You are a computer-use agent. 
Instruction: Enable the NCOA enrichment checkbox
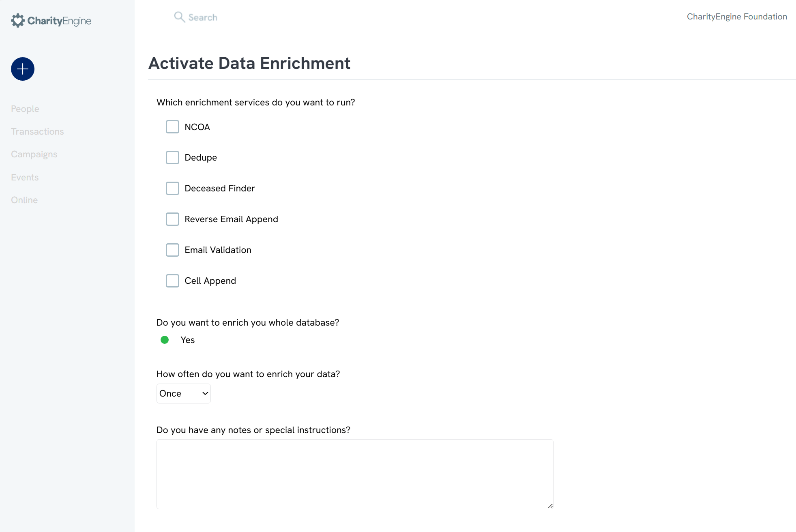(x=172, y=127)
